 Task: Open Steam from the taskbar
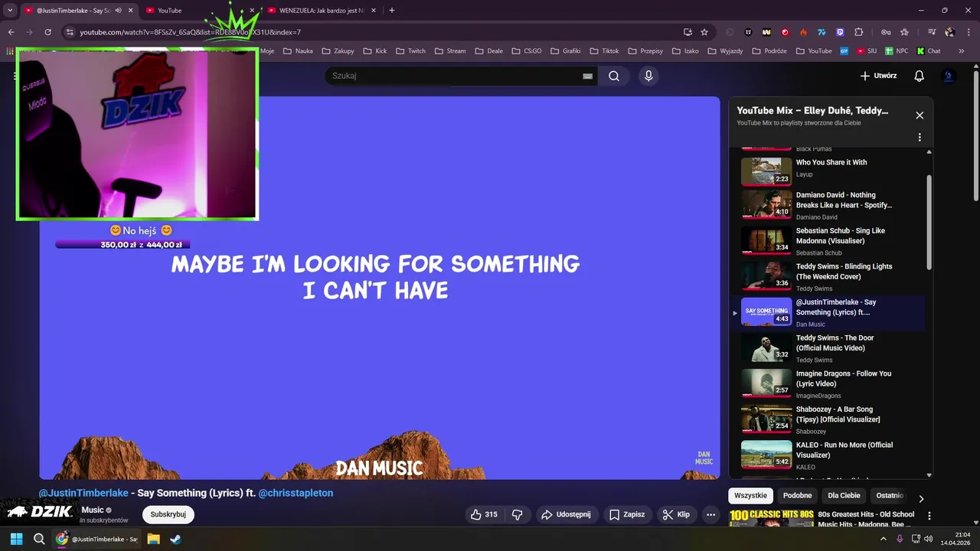175,539
